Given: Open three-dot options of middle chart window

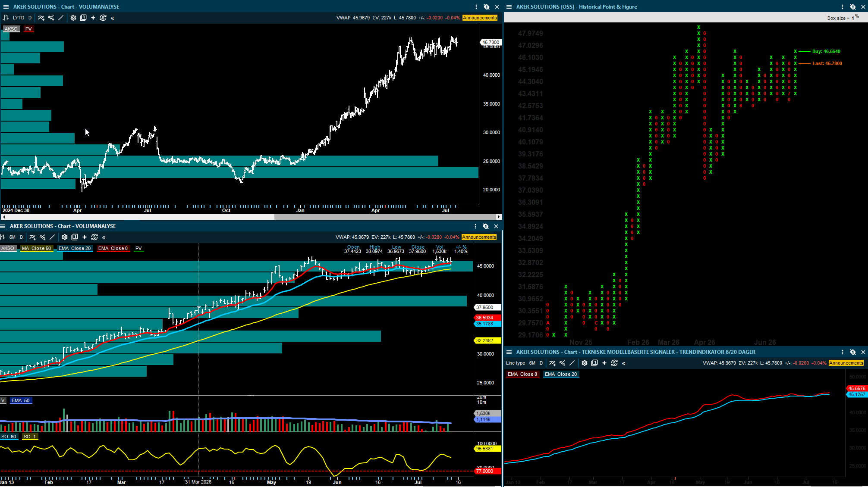Looking at the screenshot, I should coord(475,226).
